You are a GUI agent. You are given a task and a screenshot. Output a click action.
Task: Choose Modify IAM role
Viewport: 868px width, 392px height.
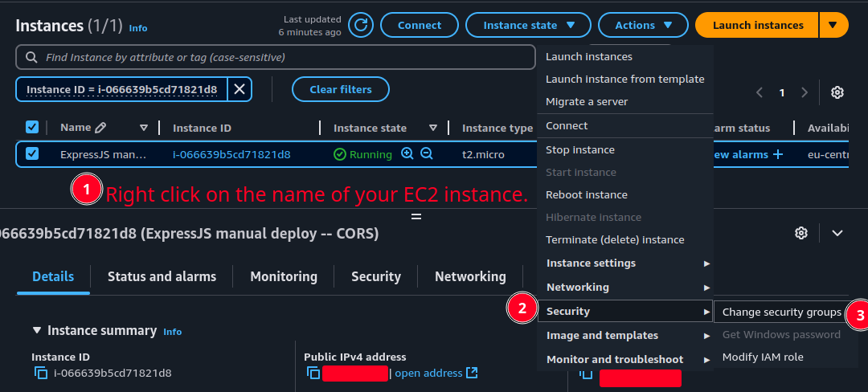(762, 357)
